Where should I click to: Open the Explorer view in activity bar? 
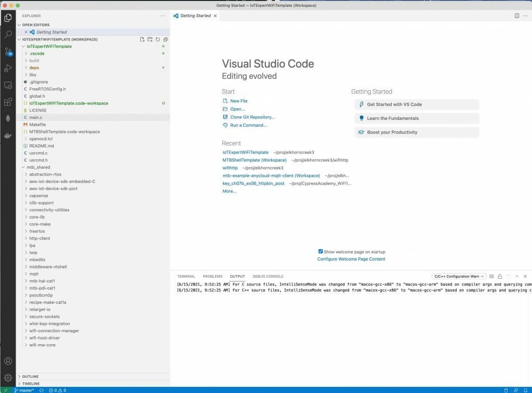point(8,18)
